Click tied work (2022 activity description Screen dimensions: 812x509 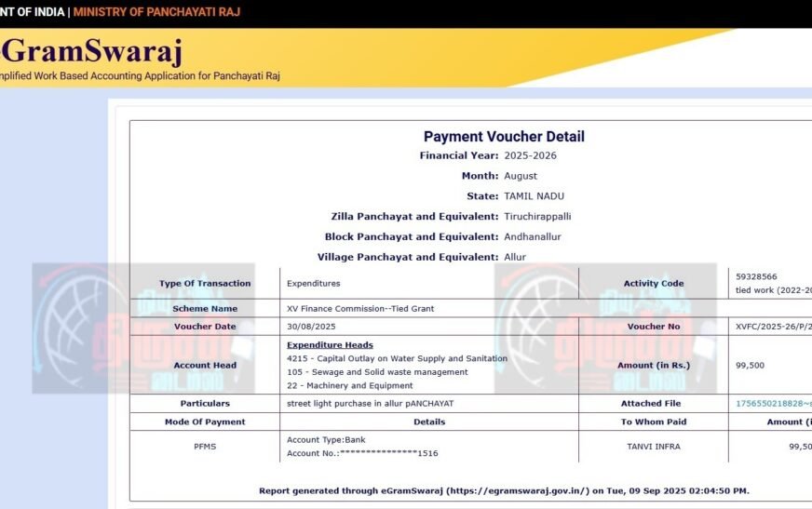(774, 290)
